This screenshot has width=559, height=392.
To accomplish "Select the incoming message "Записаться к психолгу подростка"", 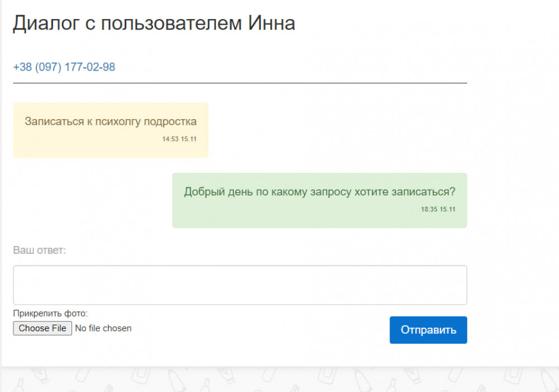I will point(111,122).
